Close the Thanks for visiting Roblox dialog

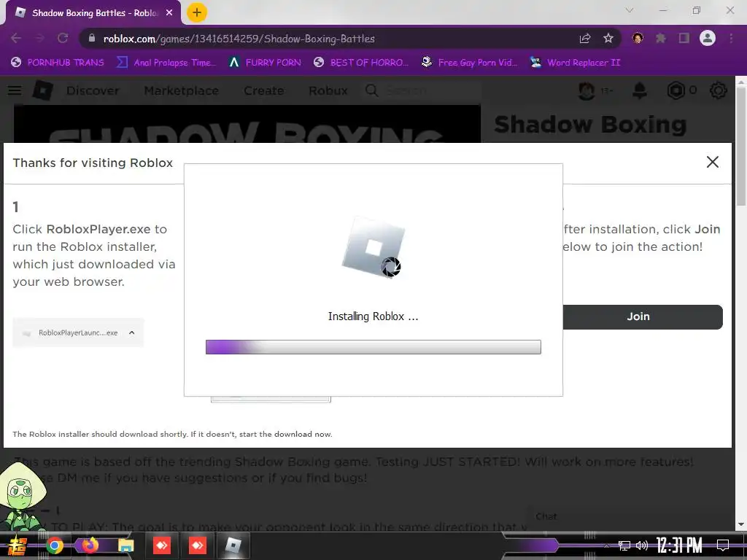click(712, 162)
